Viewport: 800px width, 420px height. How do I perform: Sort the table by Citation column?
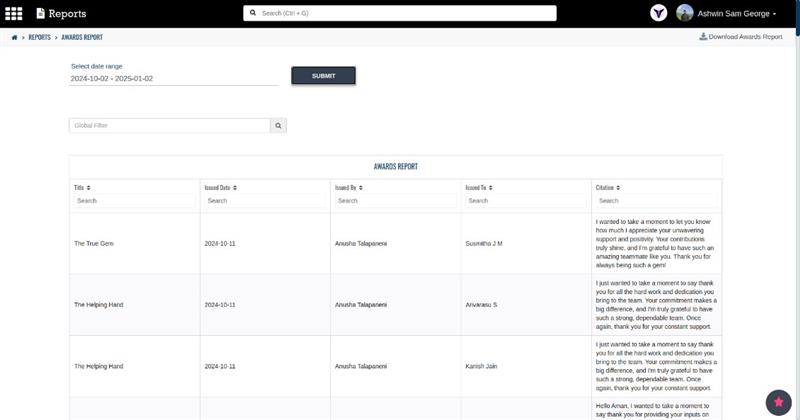[x=608, y=187]
